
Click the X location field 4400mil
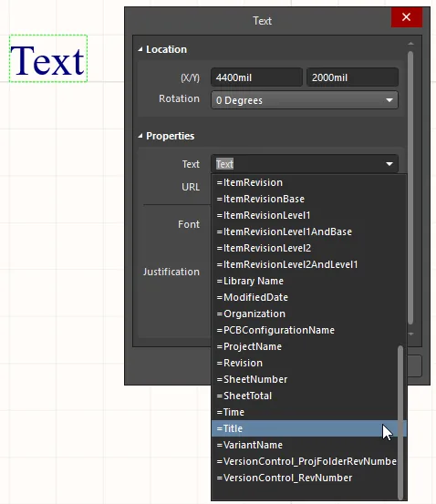[257, 77]
